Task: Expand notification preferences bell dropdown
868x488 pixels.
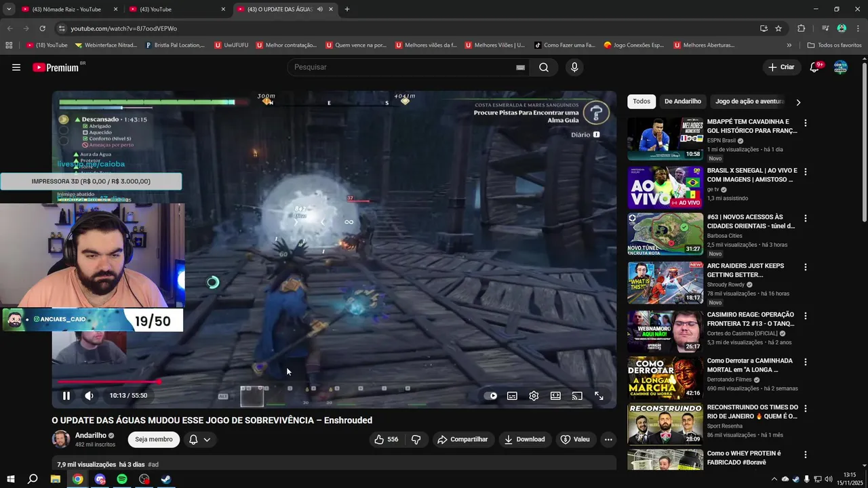Action: 199,439
